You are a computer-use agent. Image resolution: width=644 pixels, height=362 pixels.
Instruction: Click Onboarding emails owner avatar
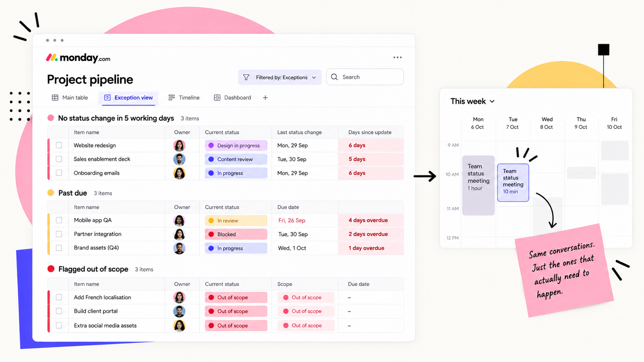click(179, 173)
